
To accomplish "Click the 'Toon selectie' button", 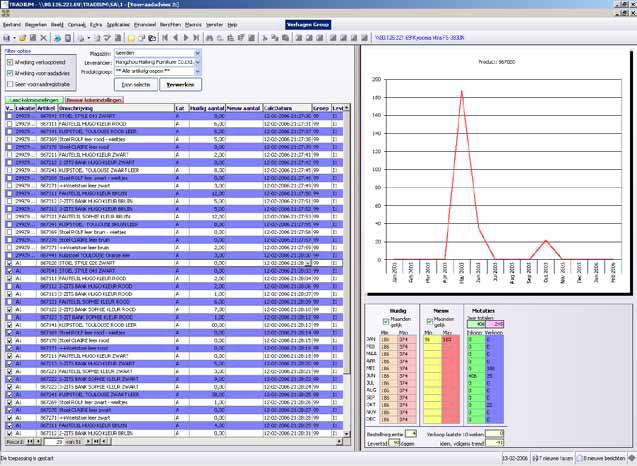I will click(x=135, y=86).
